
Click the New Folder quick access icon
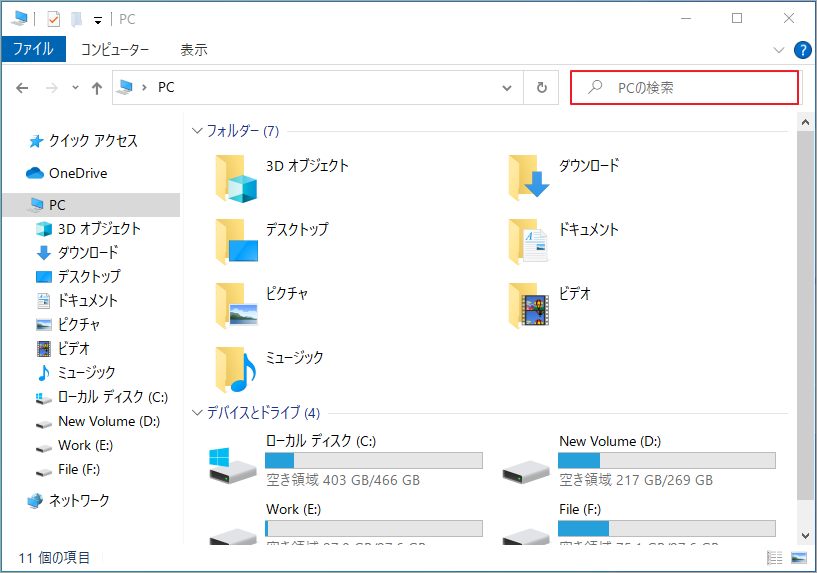point(77,19)
